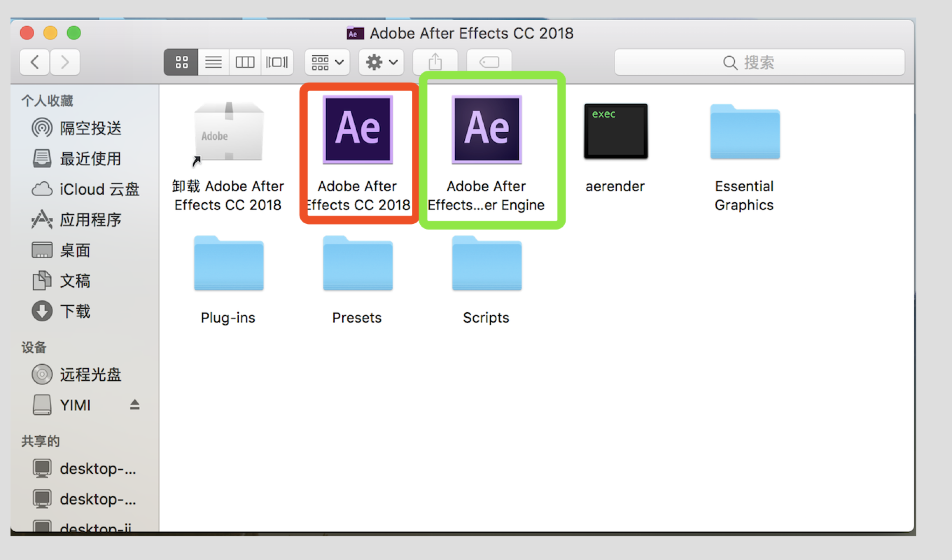
Task: Open 桌面 Desktop in the sidebar
Action: coord(61,250)
